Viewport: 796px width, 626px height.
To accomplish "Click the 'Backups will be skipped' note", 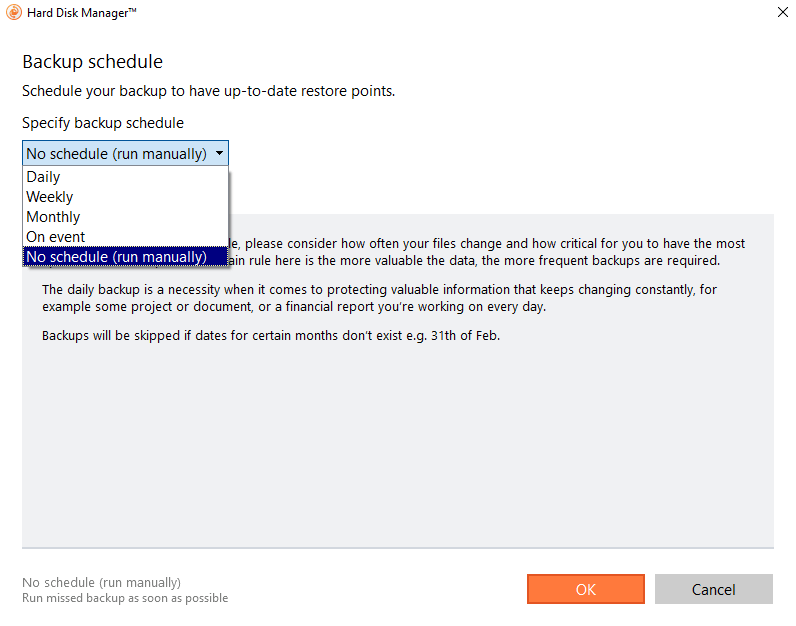I will click(271, 336).
